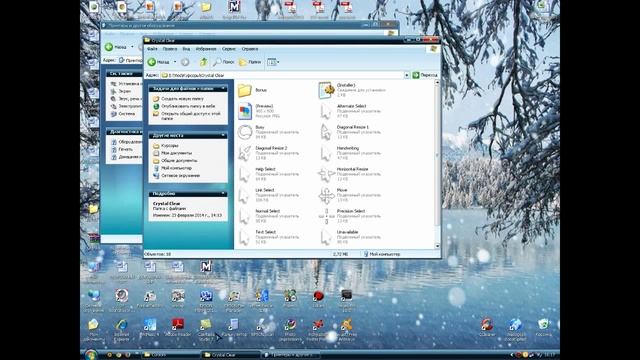Select the Precision Select cursor file
Screen dimensions: 640x360
(350, 216)
